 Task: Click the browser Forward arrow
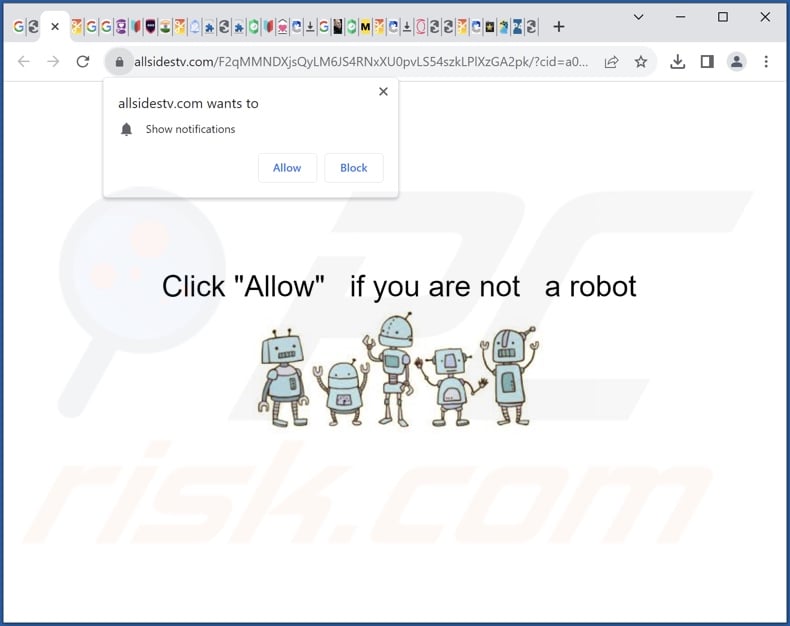point(53,61)
